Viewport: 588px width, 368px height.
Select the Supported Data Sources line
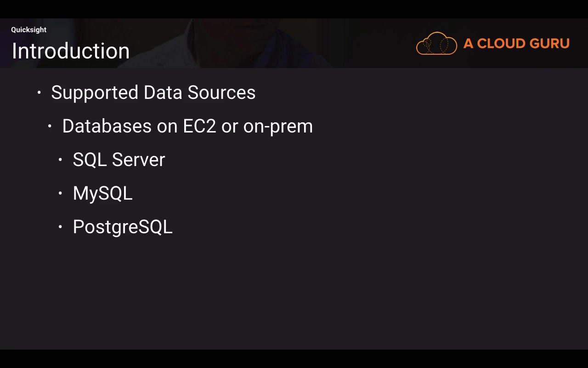(153, 92)
